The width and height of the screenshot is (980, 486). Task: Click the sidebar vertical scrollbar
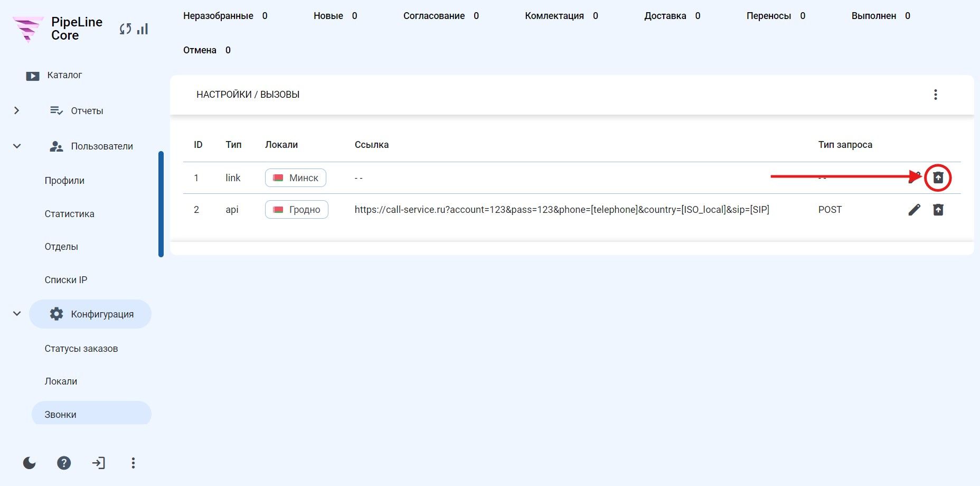pos(161,204)
